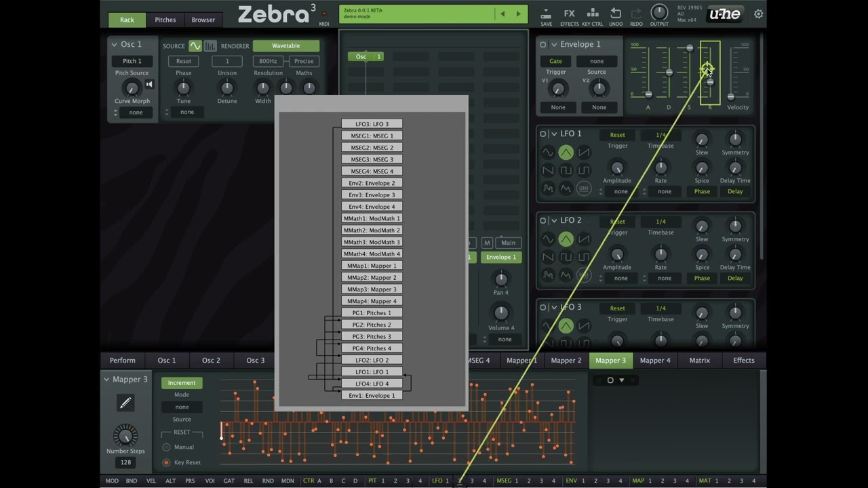Click the MMap3: Mapper 3 list entry
The height and width of the screenshot is (488, 868).
(x=372, y=289)
